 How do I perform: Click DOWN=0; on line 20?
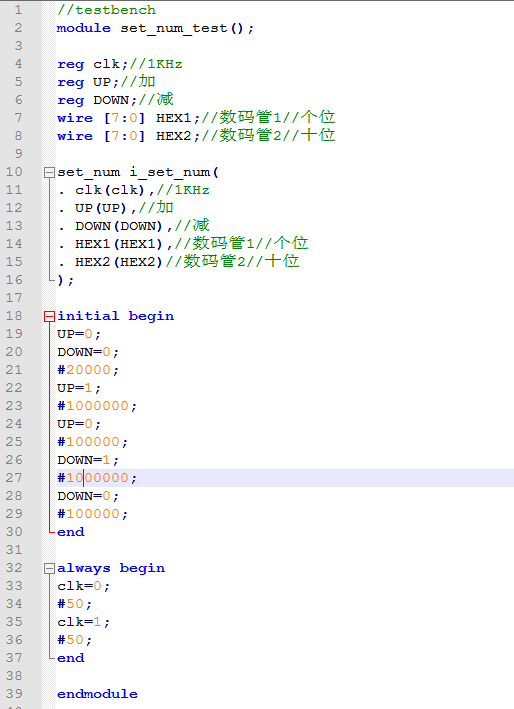tap(88, 352)
